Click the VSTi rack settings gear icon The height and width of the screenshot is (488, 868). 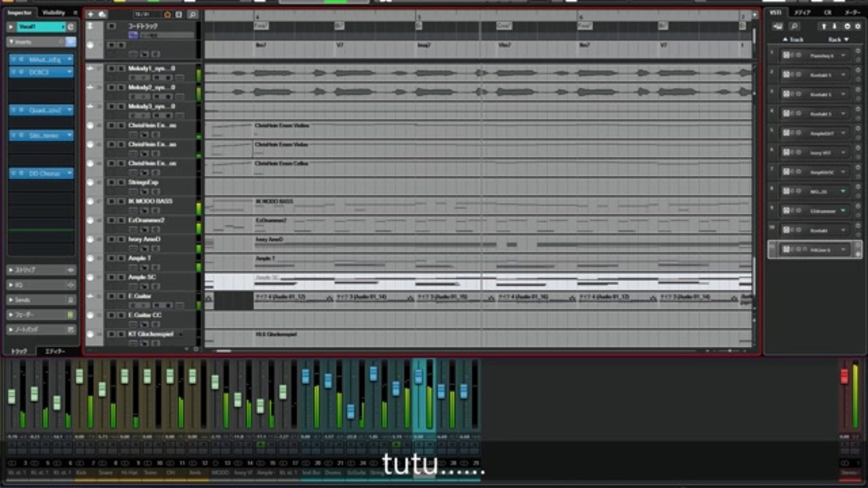[x=858, y=26]
